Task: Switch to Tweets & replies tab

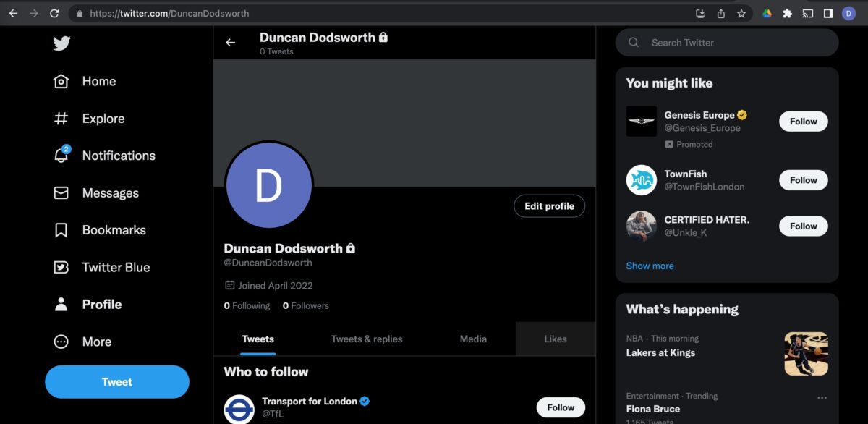Action: [367, 339]
